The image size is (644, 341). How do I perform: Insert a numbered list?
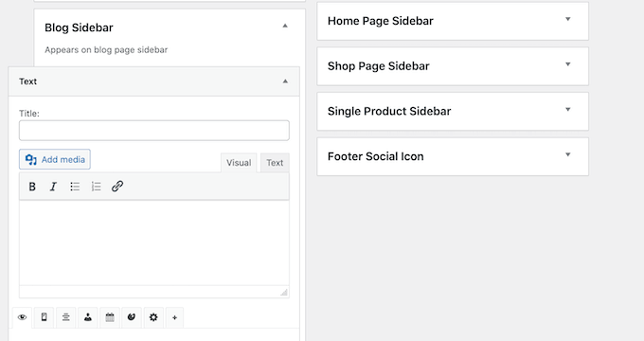pyautogui.click(x=96, y=187)
